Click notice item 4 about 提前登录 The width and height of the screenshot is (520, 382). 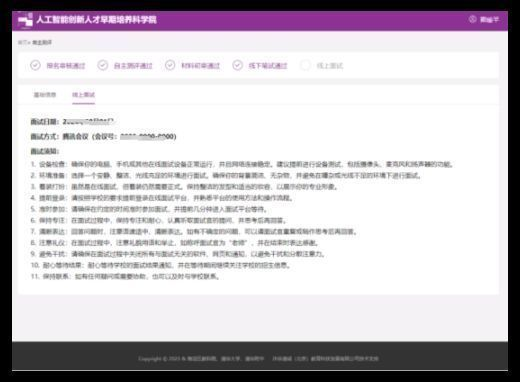click(162, 198)
